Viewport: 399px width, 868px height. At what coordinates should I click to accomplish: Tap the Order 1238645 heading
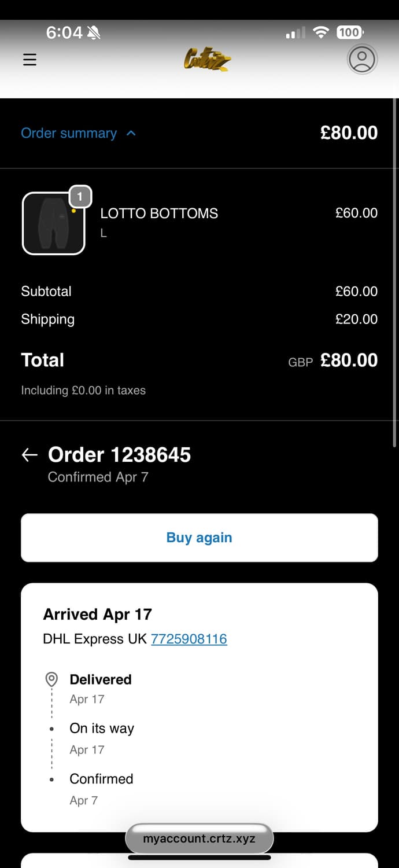pos(119,455)
